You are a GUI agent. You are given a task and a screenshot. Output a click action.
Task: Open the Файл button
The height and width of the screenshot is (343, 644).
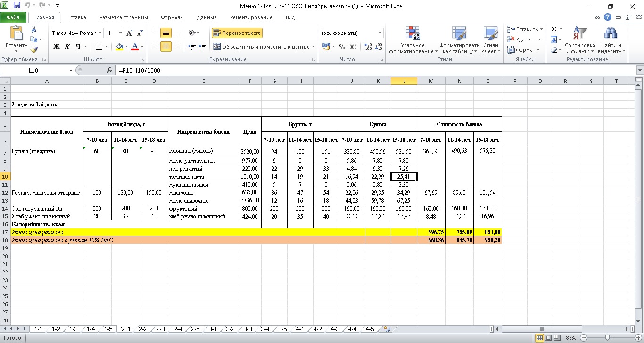click(13, 17)
